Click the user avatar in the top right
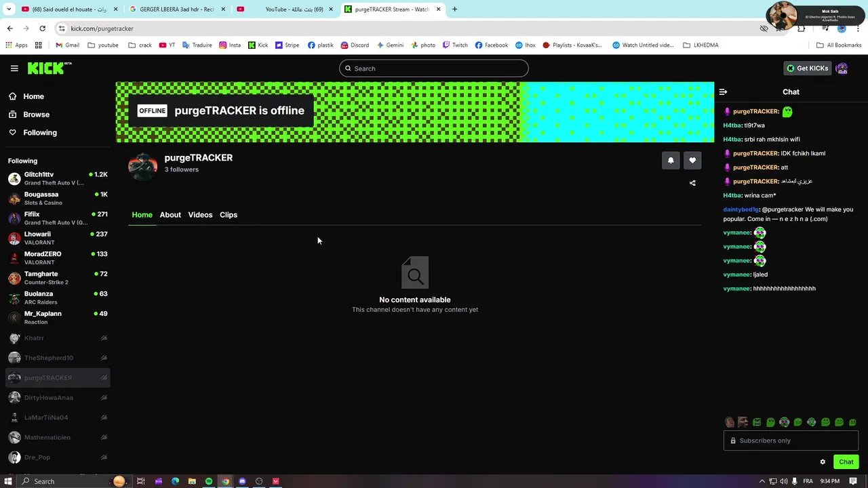The width and height of the screenshot is (868, 488). [842, 68]
